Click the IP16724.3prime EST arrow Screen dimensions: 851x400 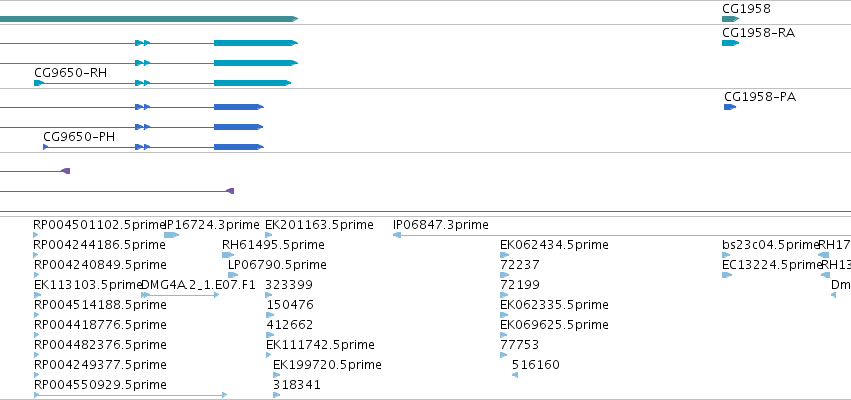click(172, 235)
